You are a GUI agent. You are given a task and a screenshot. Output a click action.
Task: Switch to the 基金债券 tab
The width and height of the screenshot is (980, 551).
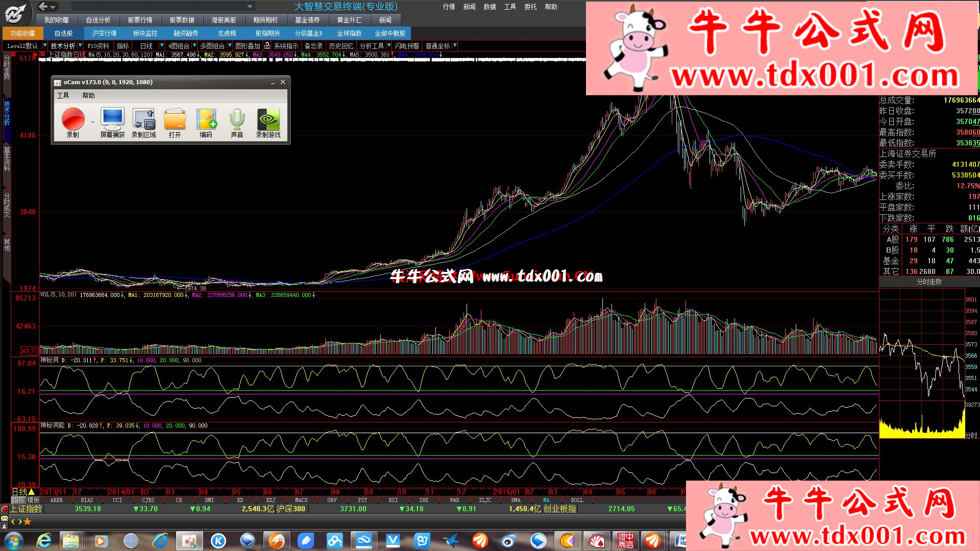pyautogui.click(x=307, y=20)
